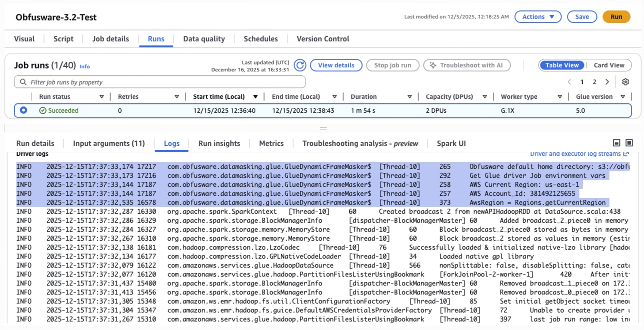
Task: Open the Data quality tab
Action: point(204,39)
